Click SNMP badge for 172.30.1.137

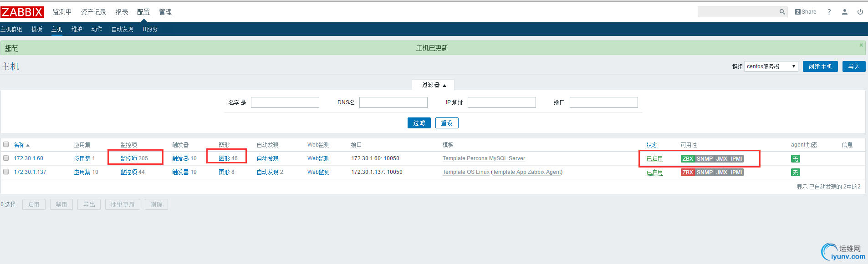click(705, 173)
